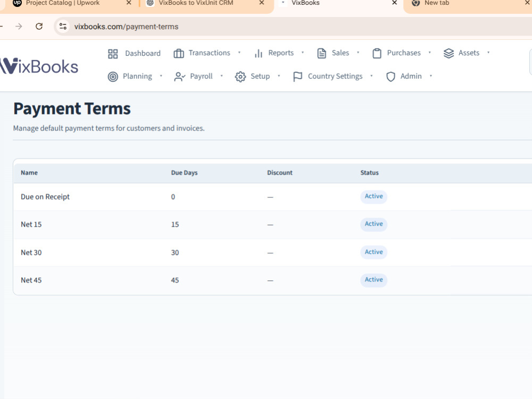Select the Net 30 row name

pos(31,252)
